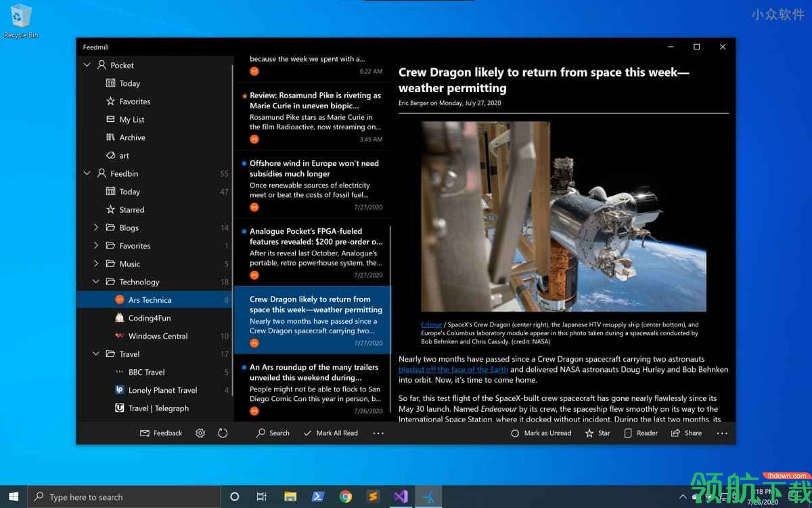The height and width of the screenshot is (508, 812).
Task: Open My List in Pocket
Action: coord(154,119)
